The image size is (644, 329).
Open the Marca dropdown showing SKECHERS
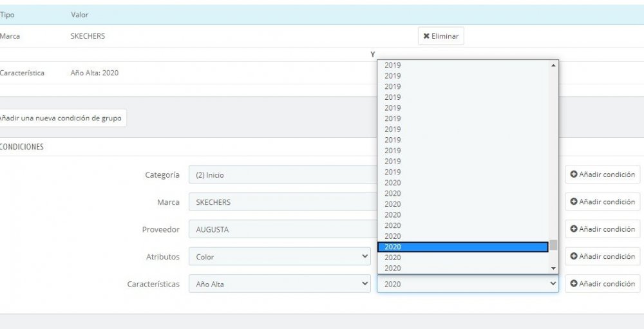point(283,202)
